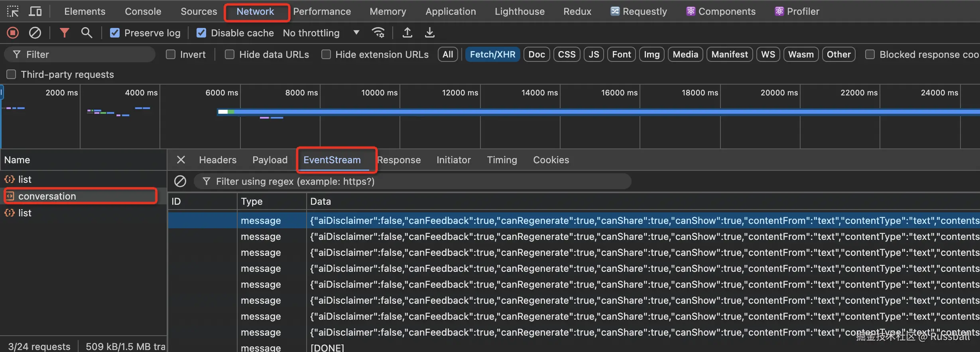The height and width of the screenshot is (352, 980).
Task: Enable the Invert filter checkbox
Action: 171,54
